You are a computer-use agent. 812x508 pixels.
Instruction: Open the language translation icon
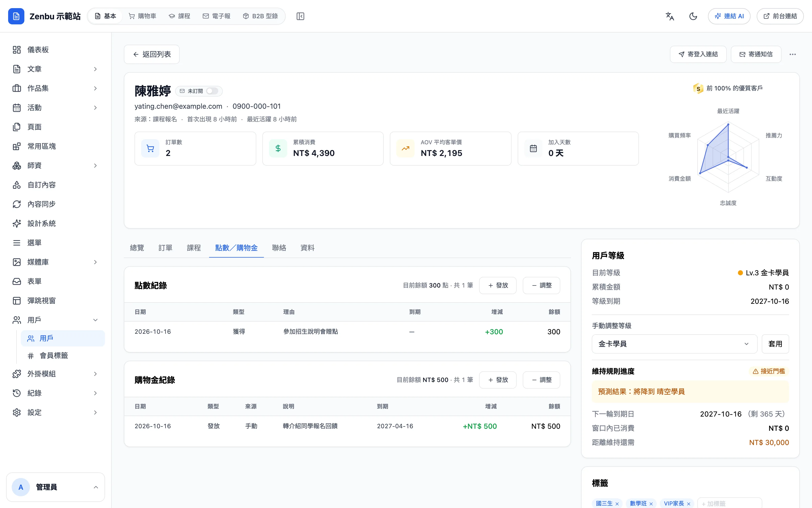670,16
